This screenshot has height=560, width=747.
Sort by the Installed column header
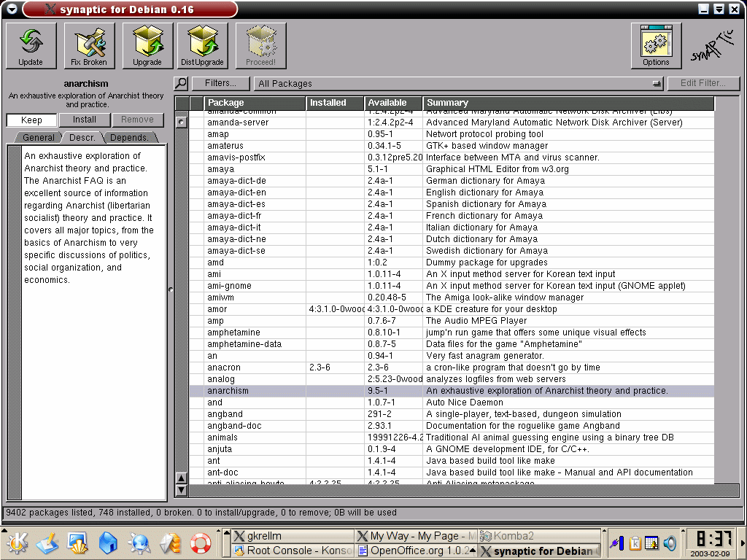pos(335,103)
